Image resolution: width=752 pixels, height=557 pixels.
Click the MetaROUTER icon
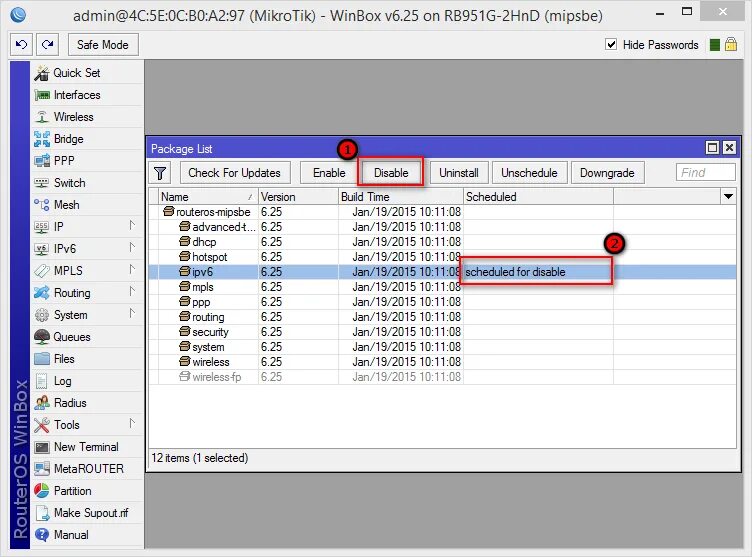coord(42,469)
